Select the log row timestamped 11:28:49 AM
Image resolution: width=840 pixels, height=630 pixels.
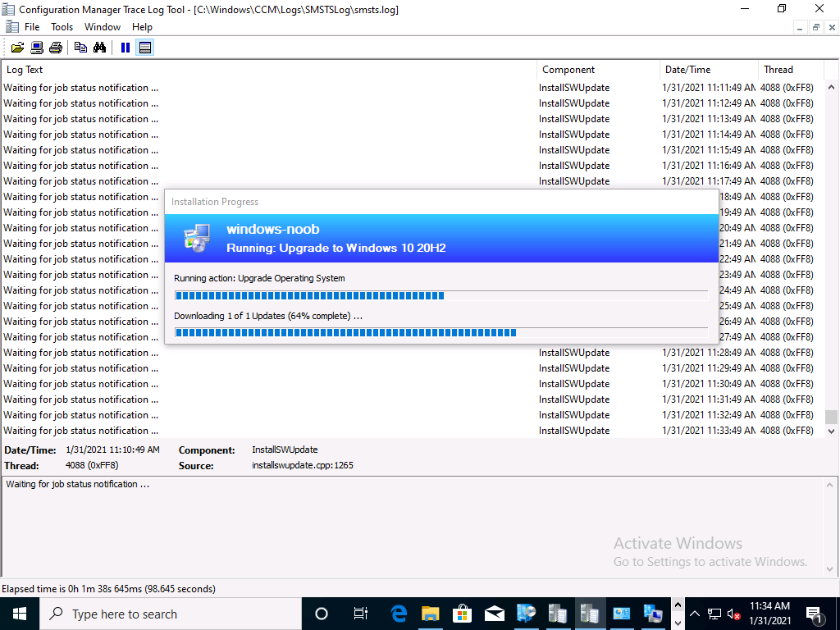point(413,353)
